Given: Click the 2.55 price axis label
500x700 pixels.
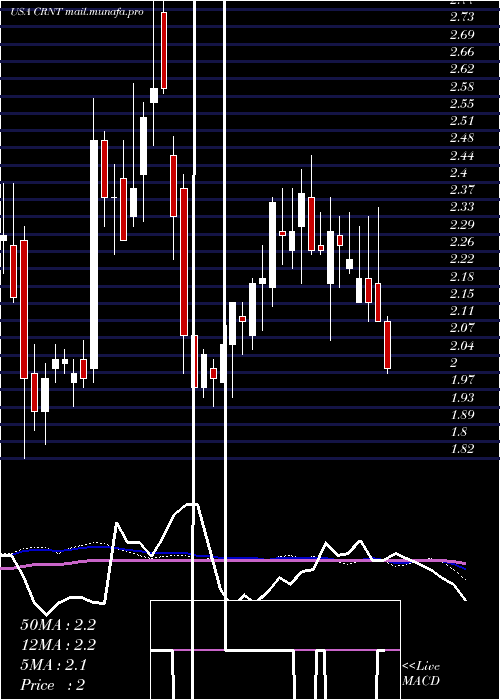Looking at the screenshot, I should click(x=462, y=104).
